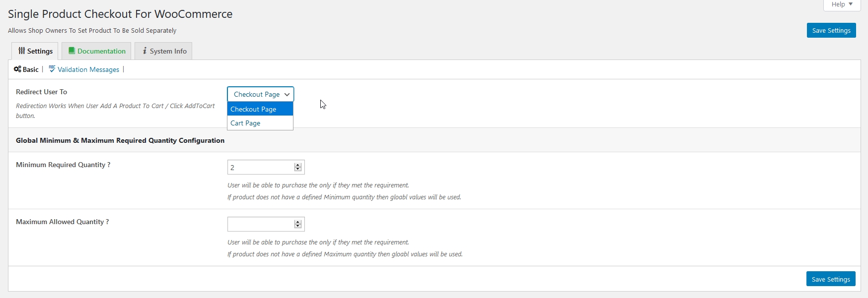Screen dimensions: 868x298
Task: Open the System Info tab
Action: 163,51
